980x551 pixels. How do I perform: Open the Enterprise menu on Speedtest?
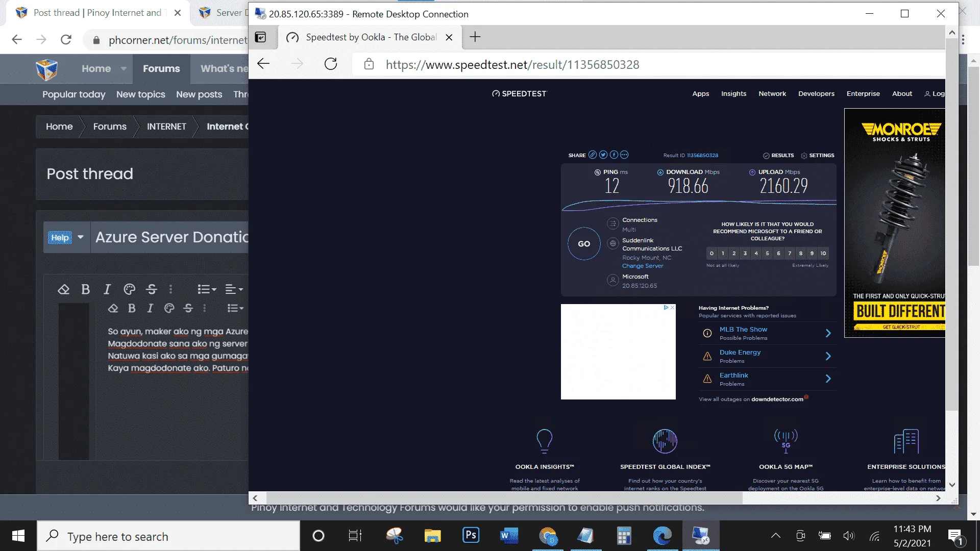coord(863,94)
